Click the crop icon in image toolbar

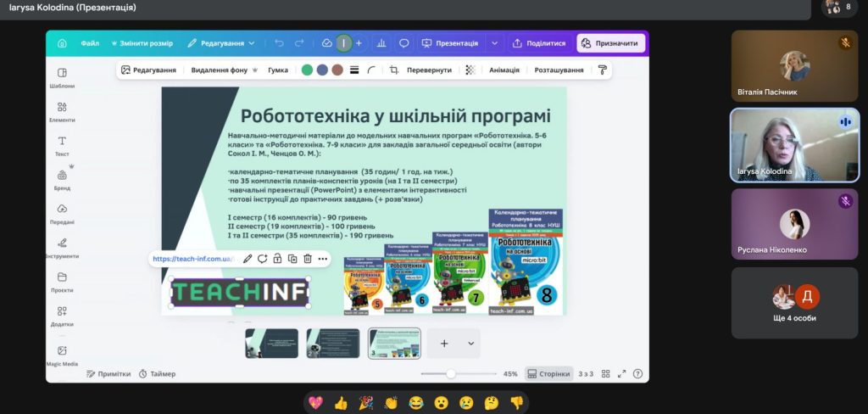[x=394, y=70]
